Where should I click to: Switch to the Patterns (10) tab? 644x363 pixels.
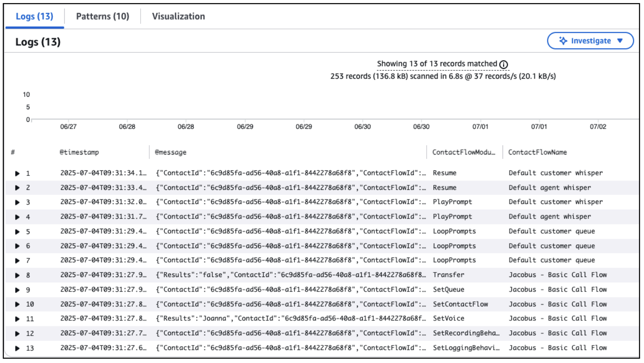point(103,16)
